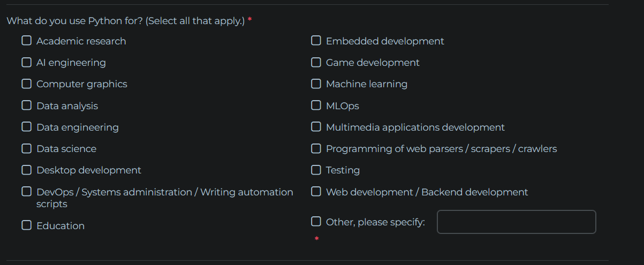This screenshot has width=644, height=265.
Task: Click the Other specify text field
Action: (516, 222)
